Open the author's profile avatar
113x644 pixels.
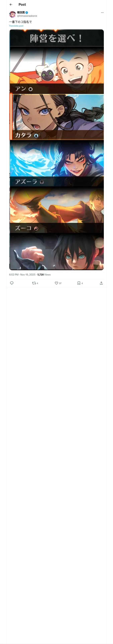click(13, 14)
